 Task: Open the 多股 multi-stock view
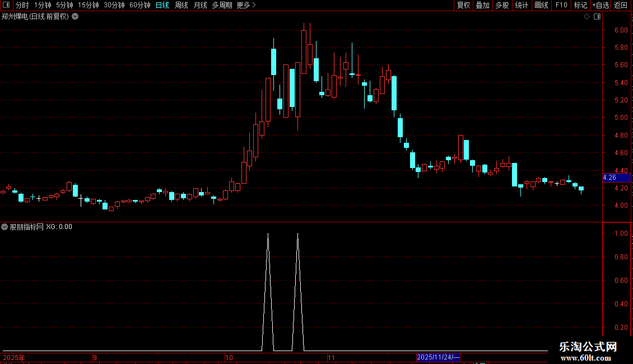coord(502,5)
